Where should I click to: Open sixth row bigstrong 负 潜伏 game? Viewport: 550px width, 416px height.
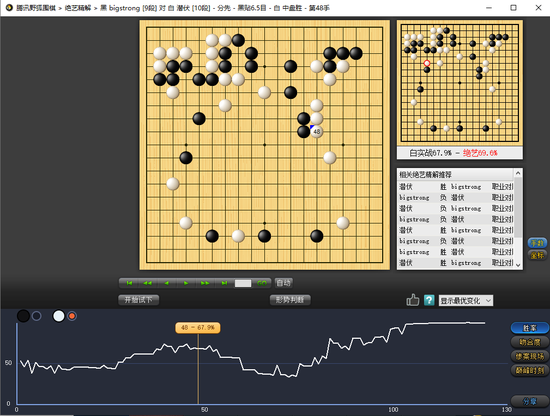pyautogui.click(x=456, y=241)
